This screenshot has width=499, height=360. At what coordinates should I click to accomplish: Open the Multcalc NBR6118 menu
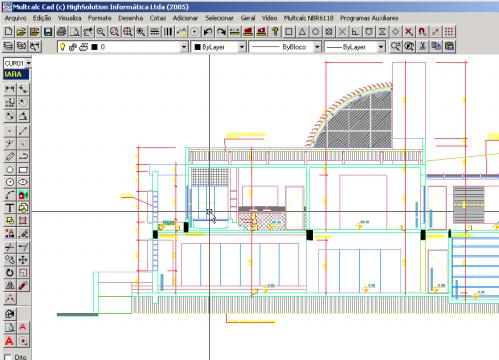click(x=308, y=18)
